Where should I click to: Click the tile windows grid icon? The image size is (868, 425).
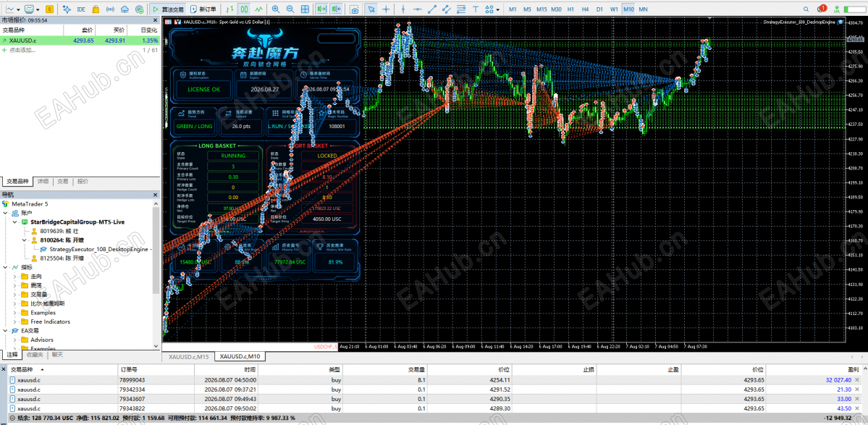(305, 9)
